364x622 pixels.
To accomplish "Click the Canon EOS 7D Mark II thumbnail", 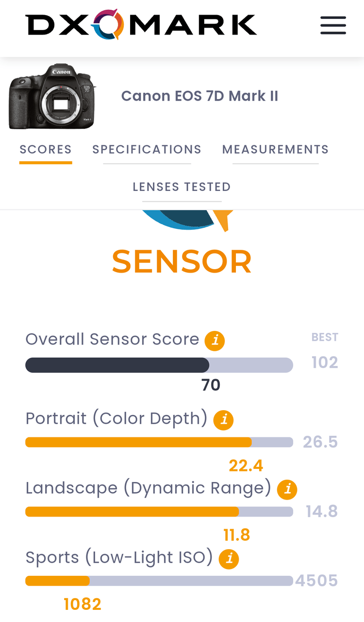I will 52,96.
